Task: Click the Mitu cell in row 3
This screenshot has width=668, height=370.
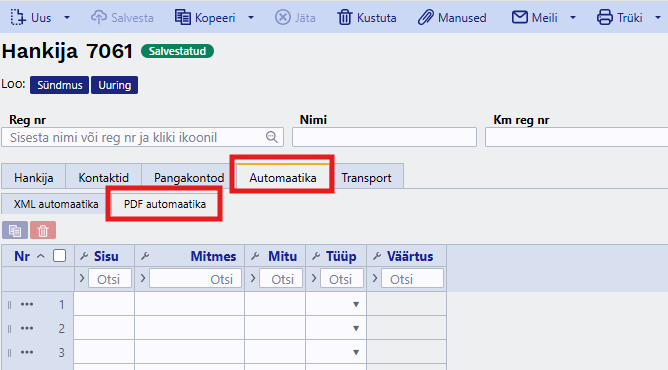Action: pyautogui.click(x=275, y=352)
